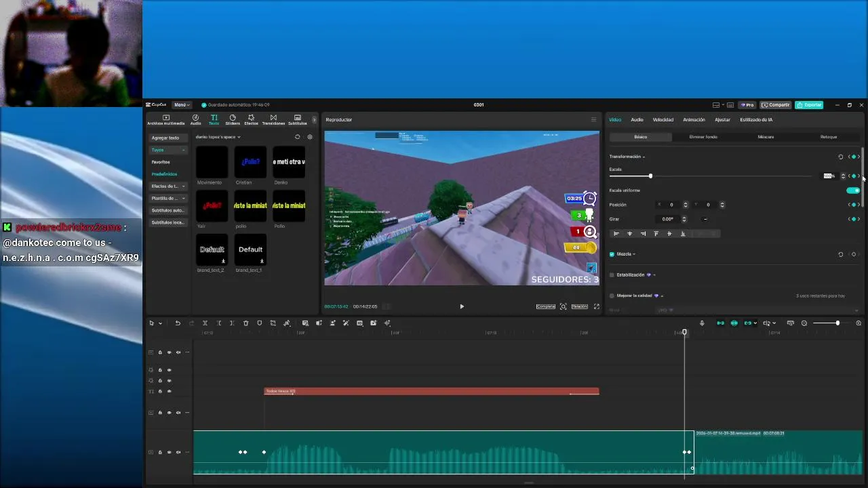The width and height of the screenshot is (868, 488).
Task: Lock the main video track
Action: pos(160,452)
